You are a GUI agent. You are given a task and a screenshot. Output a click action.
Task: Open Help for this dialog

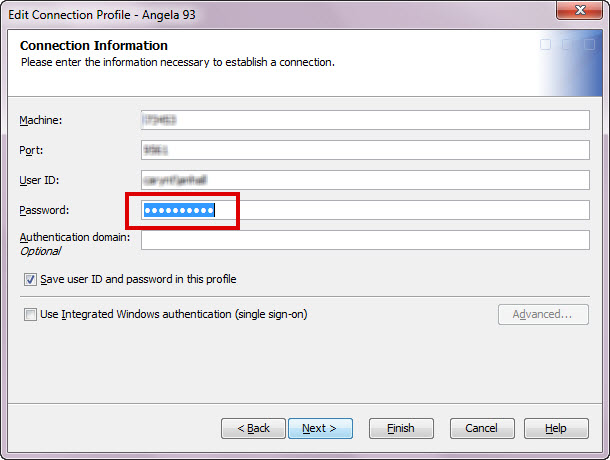[556, 428]
